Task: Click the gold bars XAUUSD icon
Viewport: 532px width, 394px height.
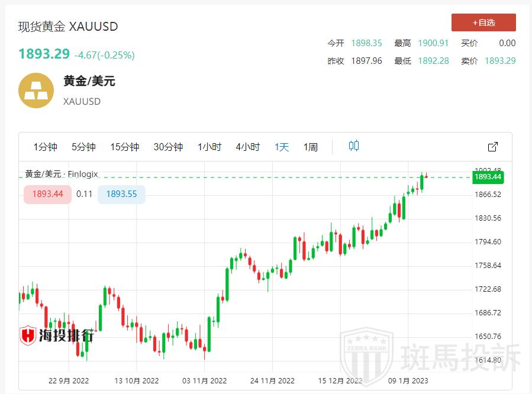Action: pyautogui.click(x=36, y=91)
